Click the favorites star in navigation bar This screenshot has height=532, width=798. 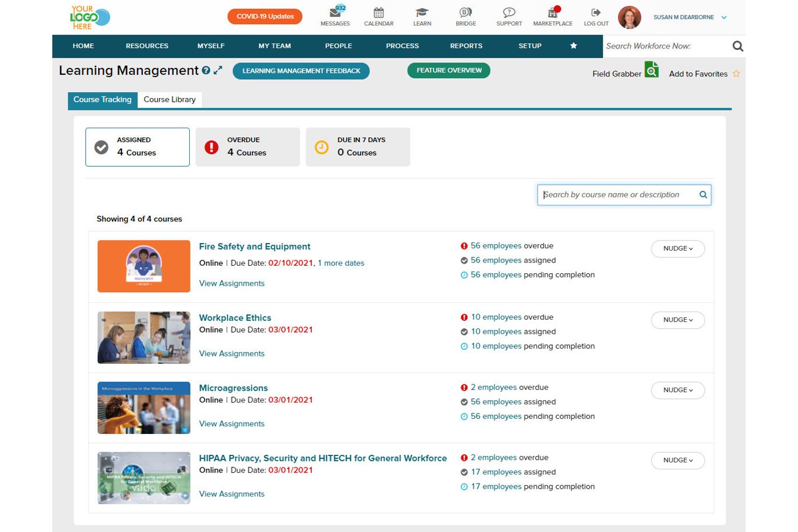point(574,46)
